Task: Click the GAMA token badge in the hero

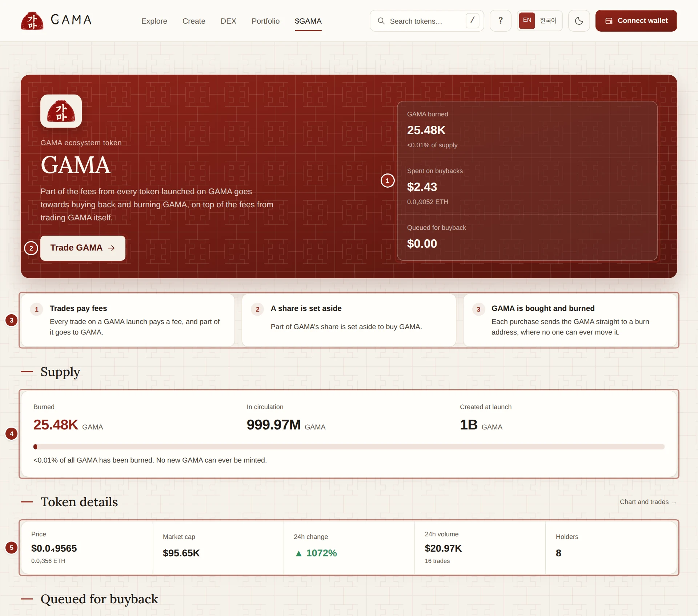Action: pos(61,111)
